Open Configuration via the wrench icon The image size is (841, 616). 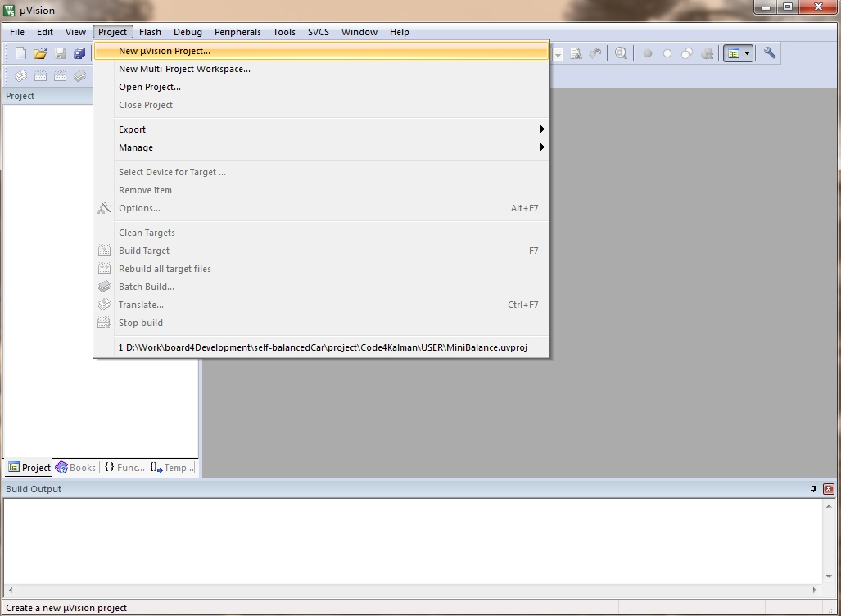[769, 53]
